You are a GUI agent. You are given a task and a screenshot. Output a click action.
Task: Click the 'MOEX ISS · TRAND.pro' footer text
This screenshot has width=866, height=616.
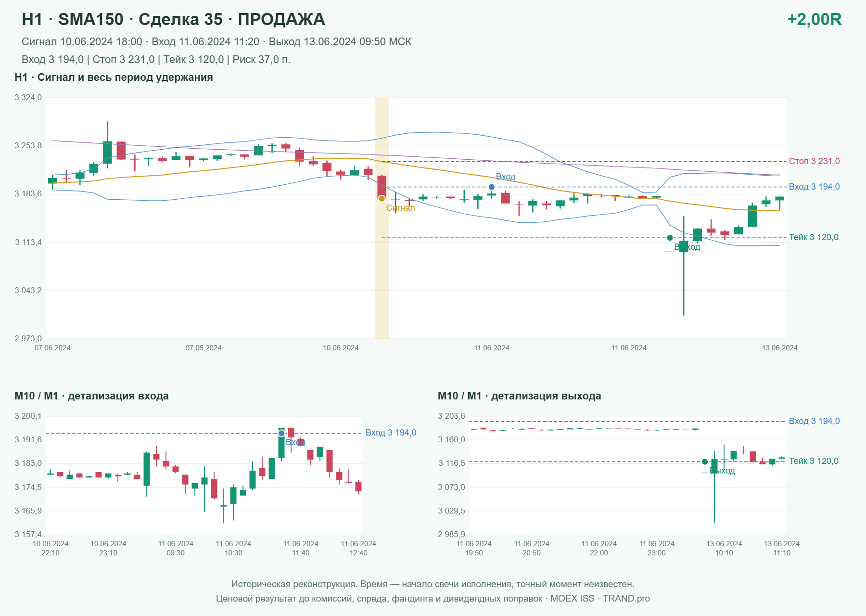tap(600, 599)
